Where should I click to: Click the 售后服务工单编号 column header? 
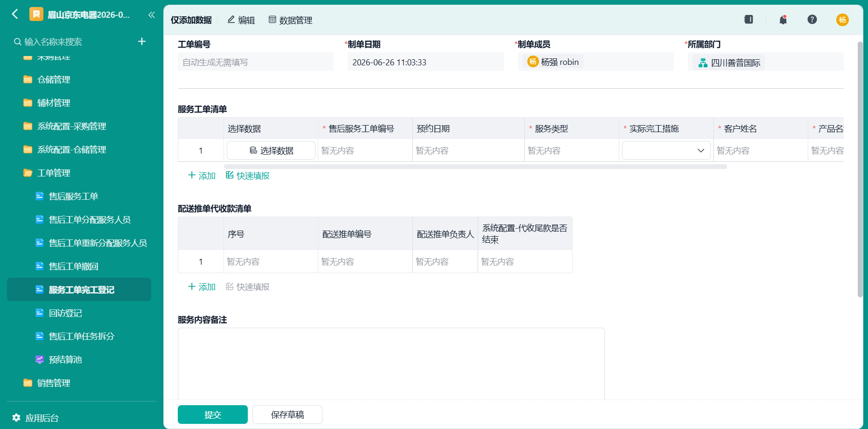pyautogui.click(x=365, y=128)
